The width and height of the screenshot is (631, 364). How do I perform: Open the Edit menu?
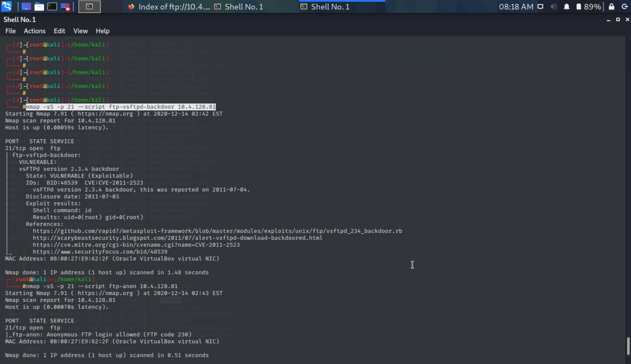tap(59, 31)
